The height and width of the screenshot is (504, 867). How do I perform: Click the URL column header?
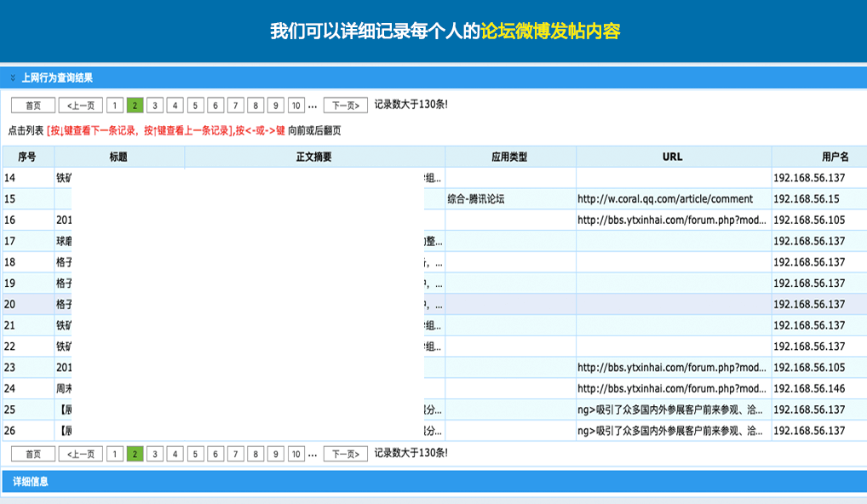click(673, 157)
